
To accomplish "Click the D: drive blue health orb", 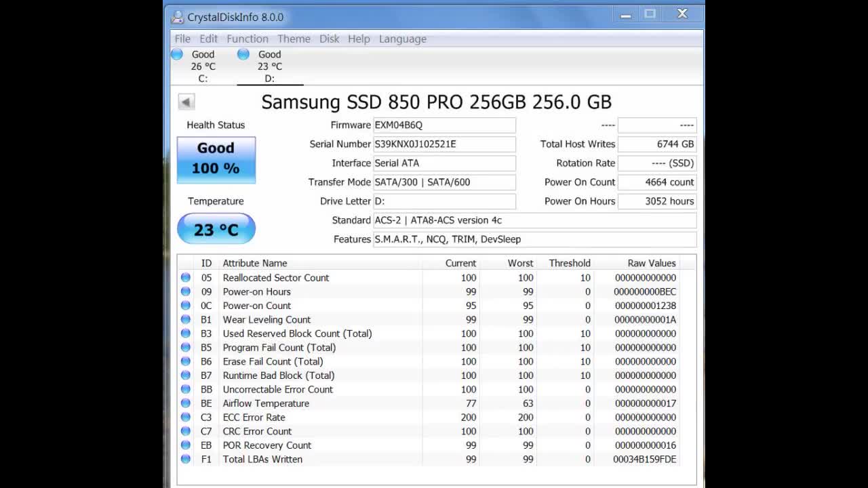I will point(243,54).
